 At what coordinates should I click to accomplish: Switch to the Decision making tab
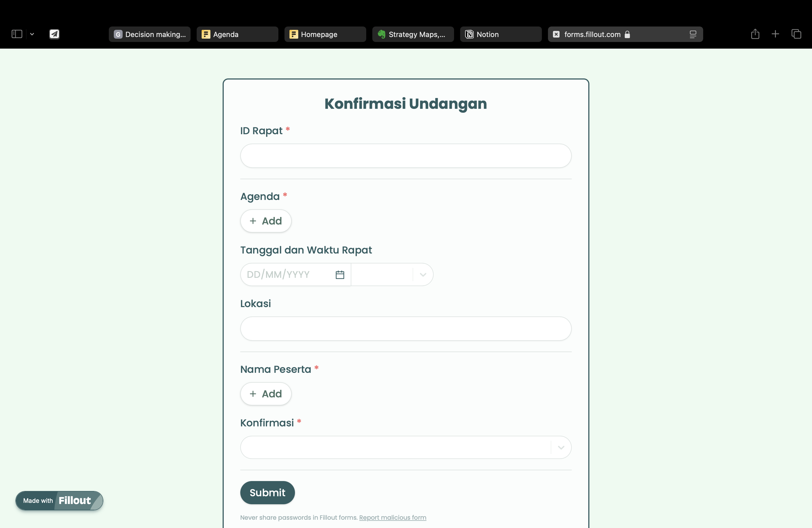[x=149, y=34]
